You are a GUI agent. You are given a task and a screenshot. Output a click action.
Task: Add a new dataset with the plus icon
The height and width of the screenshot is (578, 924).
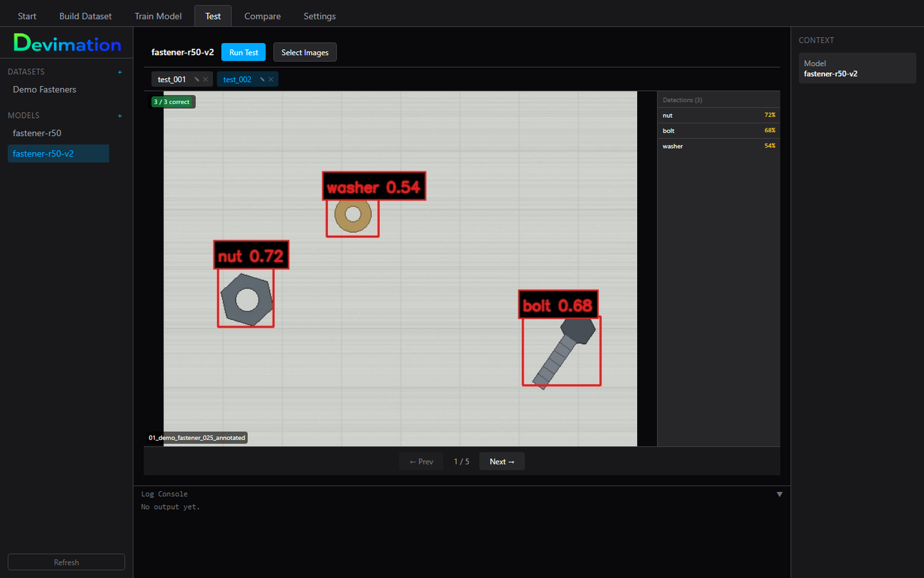coord(120,72)
